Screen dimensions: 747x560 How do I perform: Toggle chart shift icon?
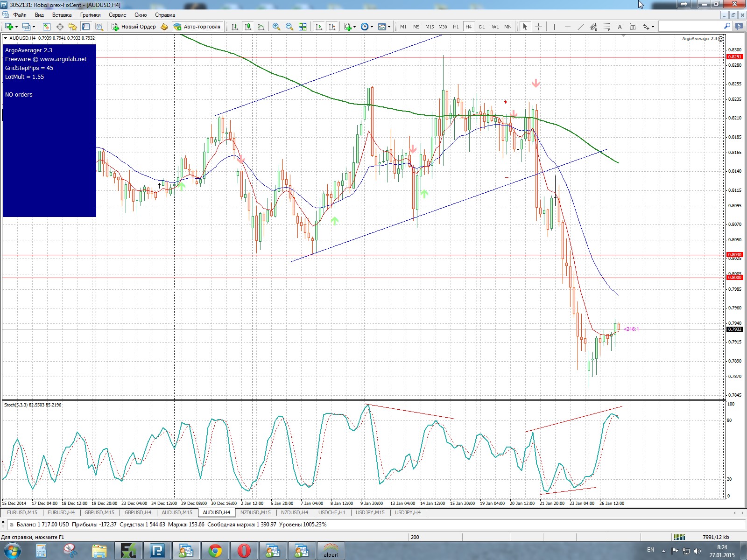tap(332, 27)
